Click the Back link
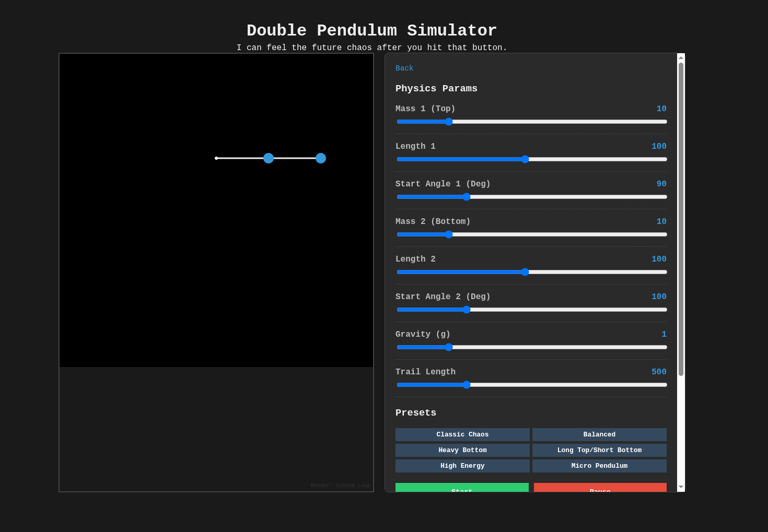This screenshot has width=768, height=532. [404, 68]
